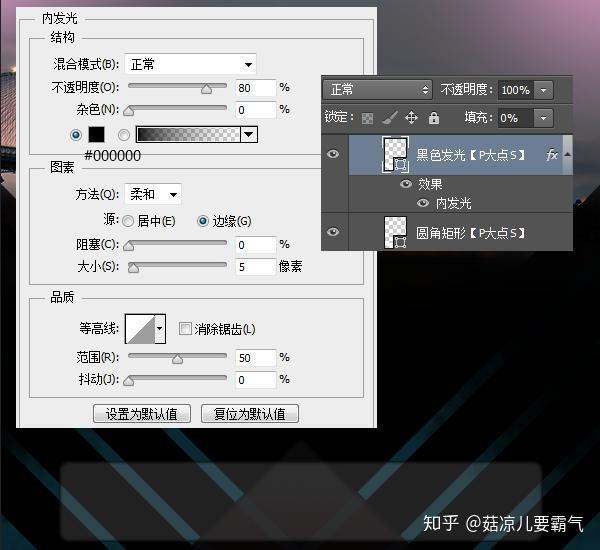600x550 pixels.
Task: Toggle visibility of 圆角矩形 layer
Action: tap(333, 232)
